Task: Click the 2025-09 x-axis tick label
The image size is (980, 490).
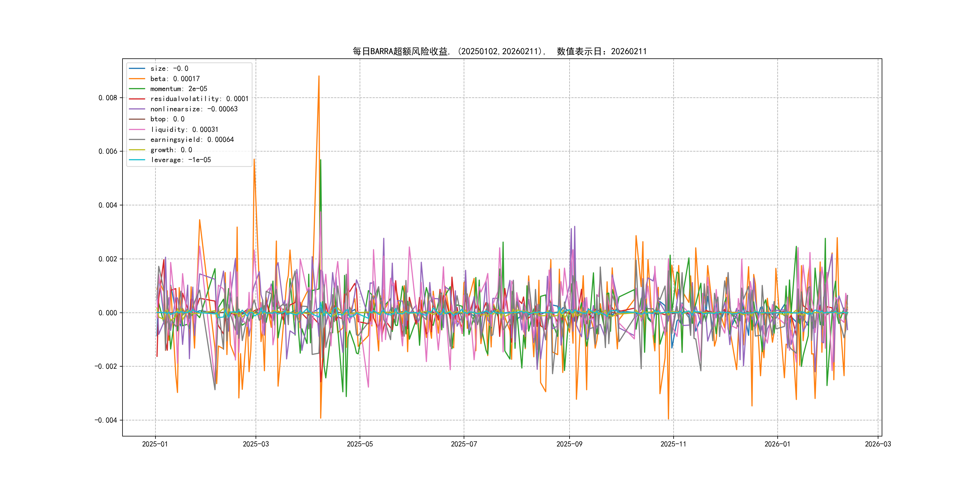Action: pyautogui.click(x=569, y=444)
